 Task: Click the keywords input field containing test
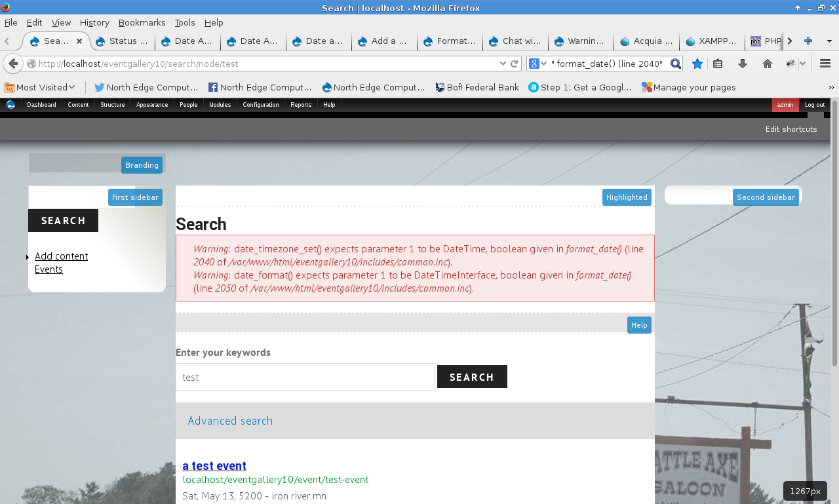pos(305,377)
